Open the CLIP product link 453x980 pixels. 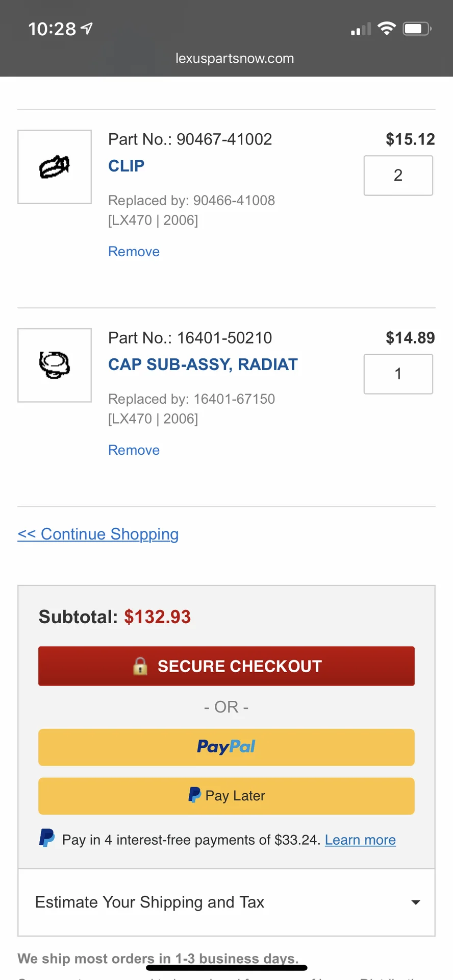click(x=126, y=166)
